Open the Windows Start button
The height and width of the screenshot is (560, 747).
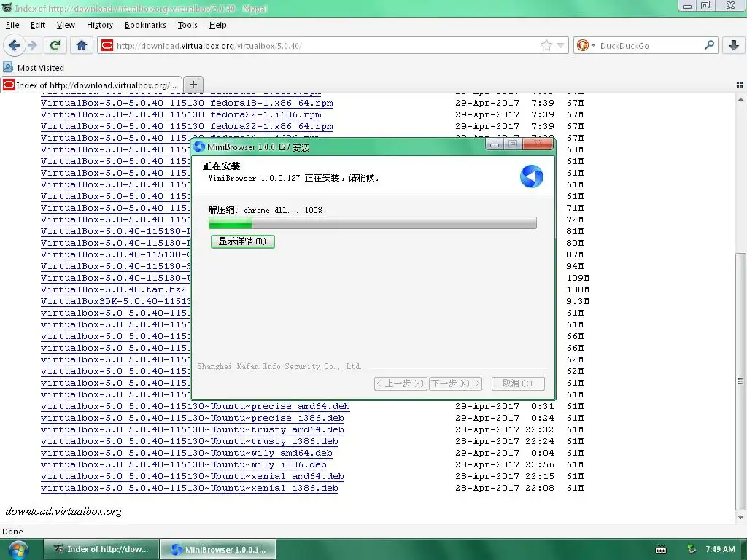[x=18, y=550]
